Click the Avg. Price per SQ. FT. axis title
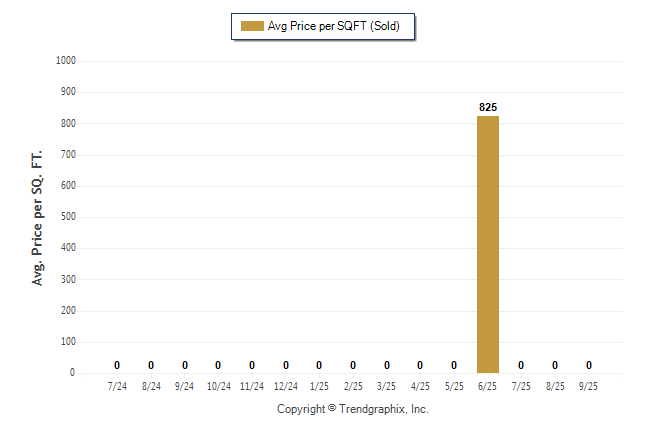 pyautogui.click(x=38, y=217)
